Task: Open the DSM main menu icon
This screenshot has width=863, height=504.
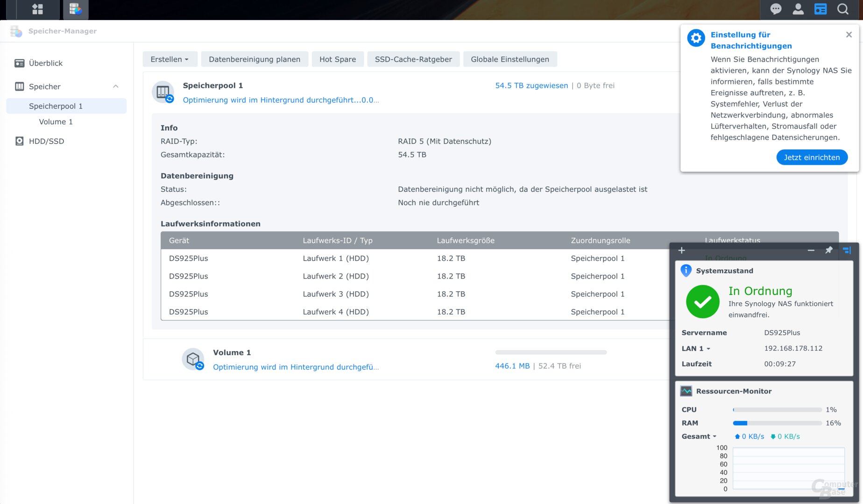Action: click(x=37, y=9)
